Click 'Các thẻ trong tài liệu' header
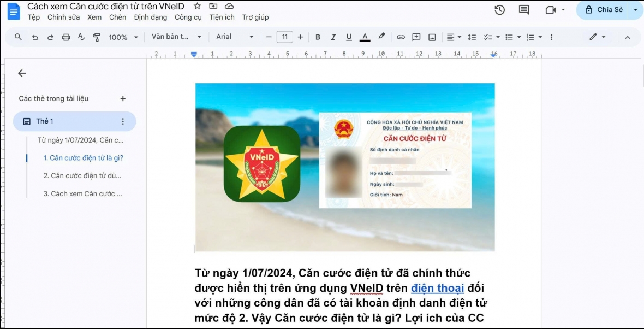 point(53,99)
